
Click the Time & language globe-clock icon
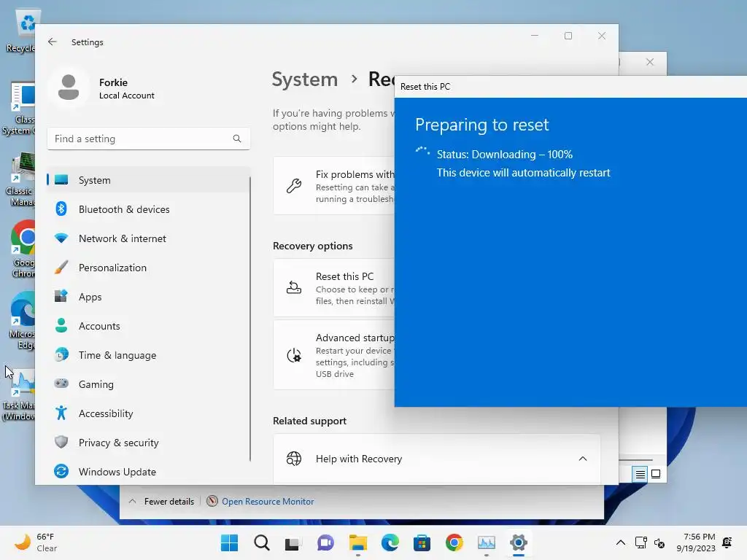pos(61,355)
